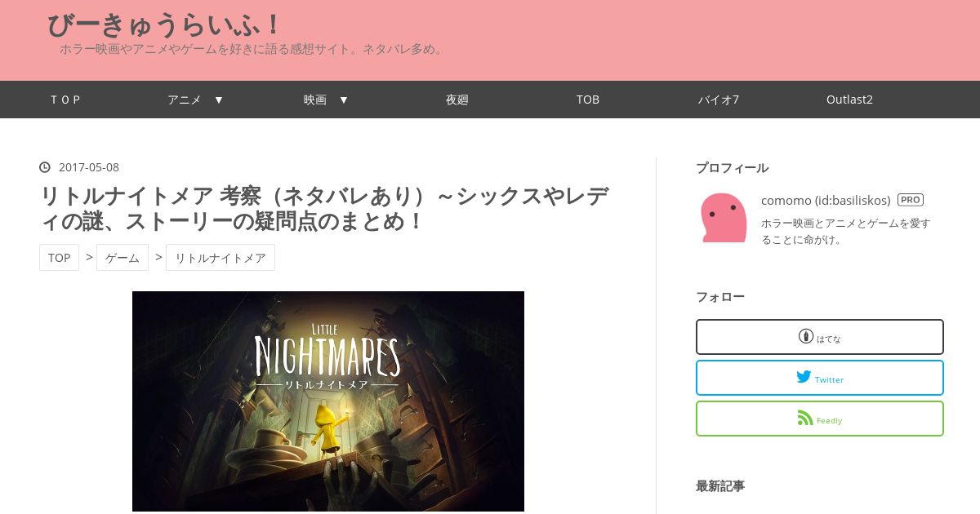Click the Hatena follow icon
Image resolution: width=980 pixels, height=514 pixels.
click(x=806, y=336)
